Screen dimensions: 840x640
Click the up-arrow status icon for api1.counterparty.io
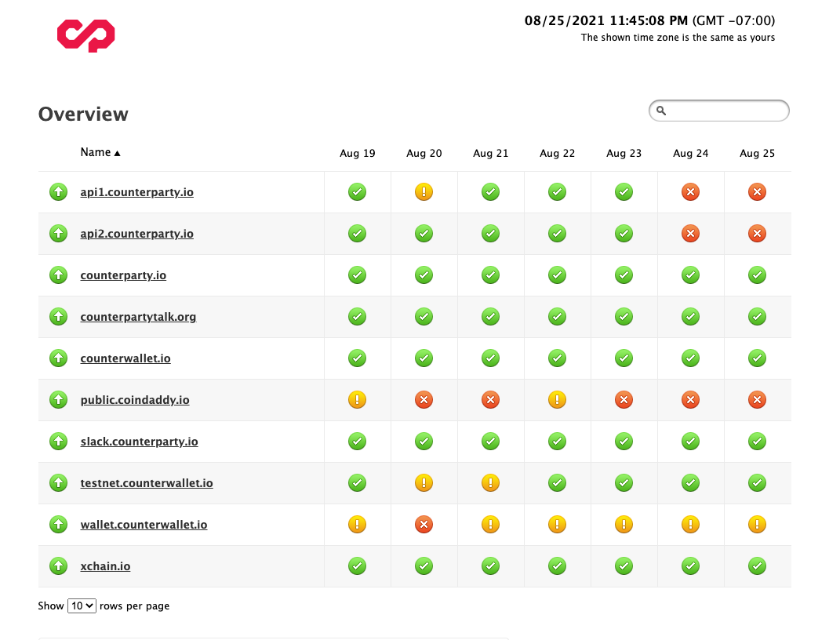[x=58, y=191]
